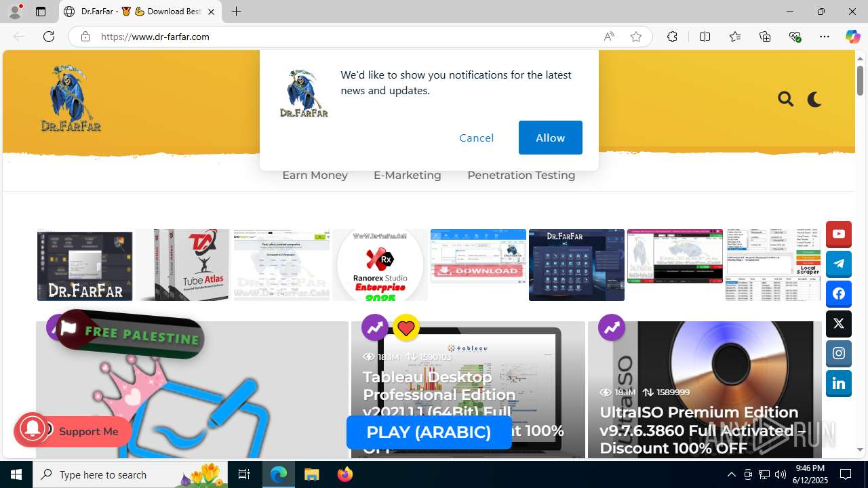Open Copilot sidebar icon
The height and width of the screenshot is (488, 868).
click(x=852, y=37)
